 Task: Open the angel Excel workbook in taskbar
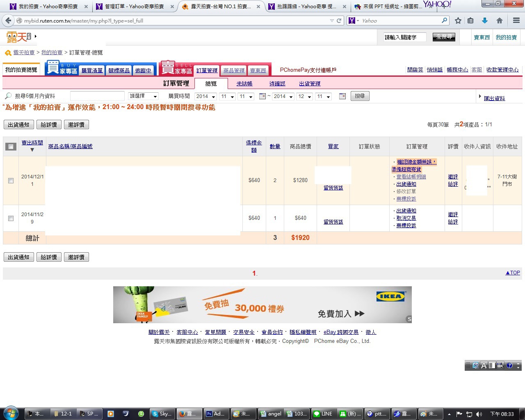pyautogui.click(x=271, y=414)
